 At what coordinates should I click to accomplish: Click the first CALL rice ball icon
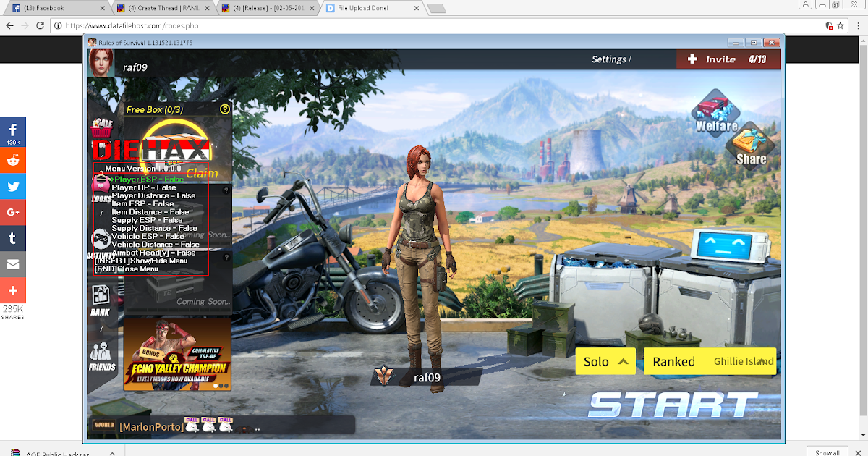(192, 425)
